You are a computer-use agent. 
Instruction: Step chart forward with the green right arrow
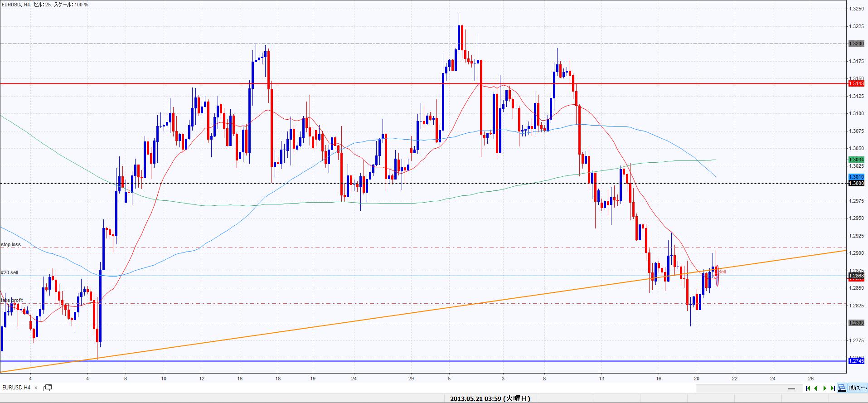pos(824,388)
